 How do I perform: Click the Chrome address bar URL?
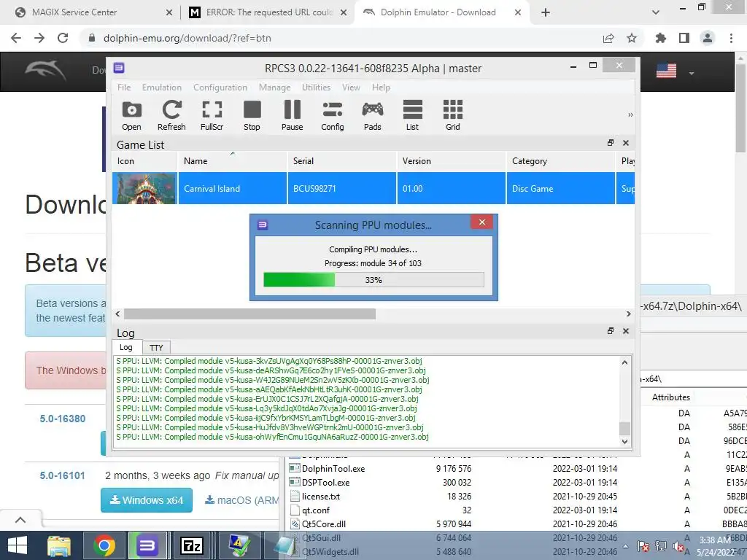point(187,38)
